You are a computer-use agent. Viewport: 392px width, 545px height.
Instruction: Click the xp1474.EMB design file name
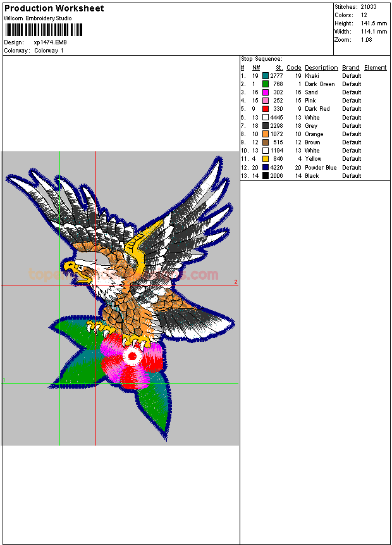(x=50, y=42)
